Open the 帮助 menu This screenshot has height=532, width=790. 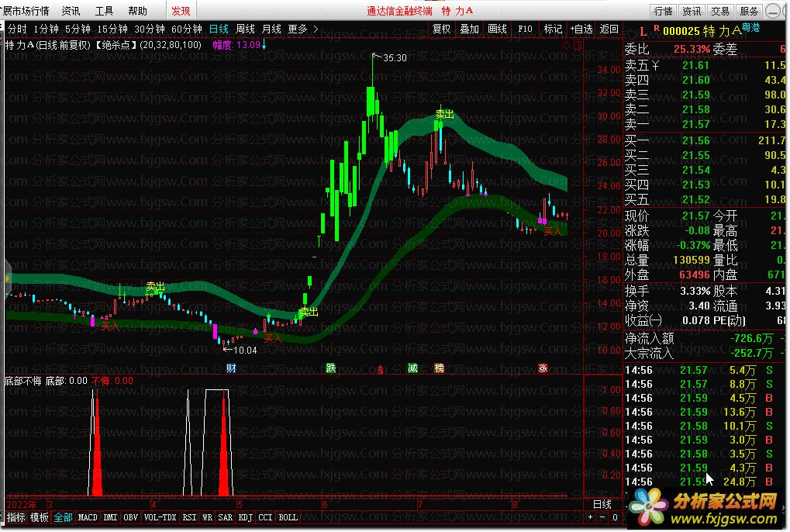coord(137,11)
